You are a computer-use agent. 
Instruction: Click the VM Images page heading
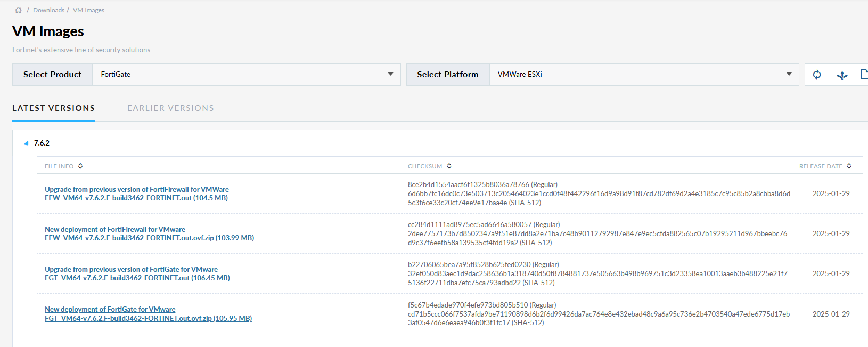pyautogui.click(x=48, y=31)
